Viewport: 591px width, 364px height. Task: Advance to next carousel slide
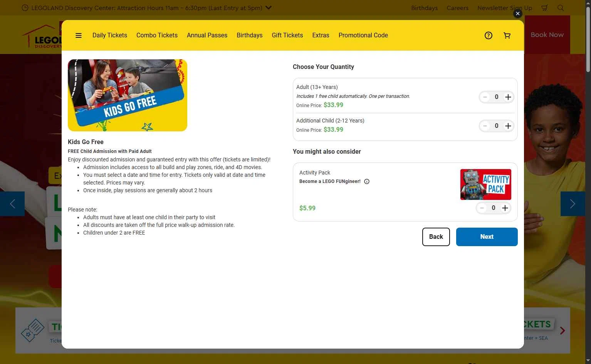[573, 204]
